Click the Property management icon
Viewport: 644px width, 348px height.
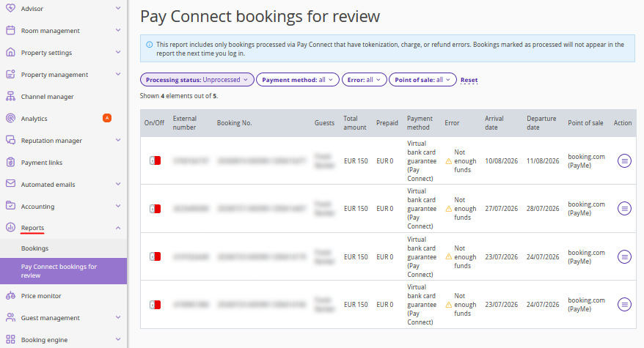(11, 74)
